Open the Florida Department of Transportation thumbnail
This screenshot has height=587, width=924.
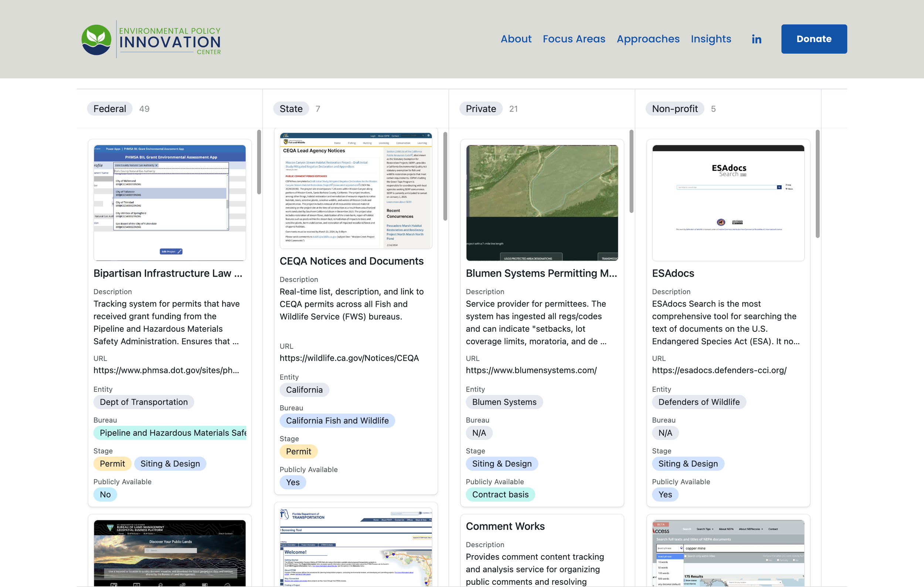tap(355, 547)
